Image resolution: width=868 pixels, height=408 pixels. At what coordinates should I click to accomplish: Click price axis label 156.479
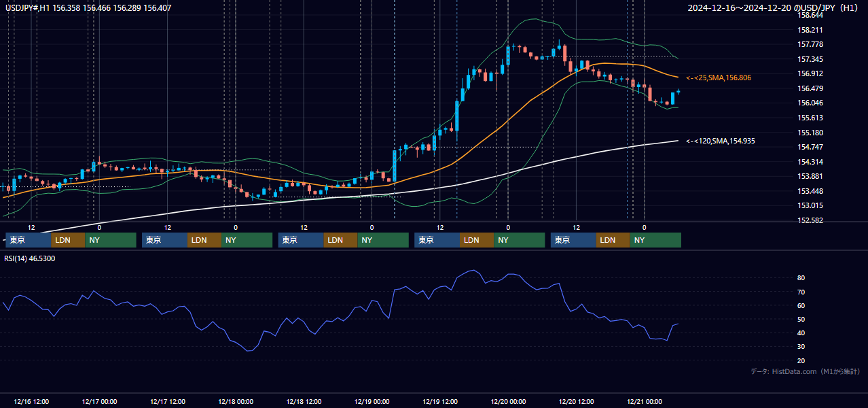(x=810, y=88)
